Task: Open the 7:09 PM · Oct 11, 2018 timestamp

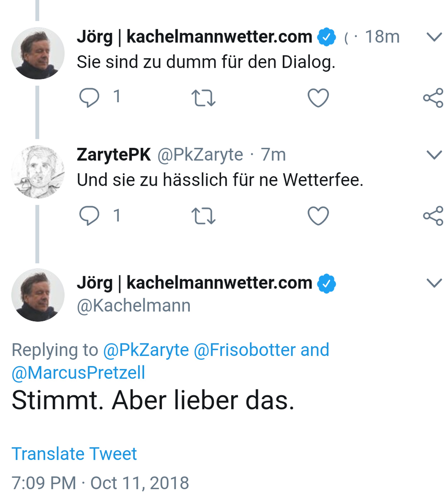Action: coord(100,483)
